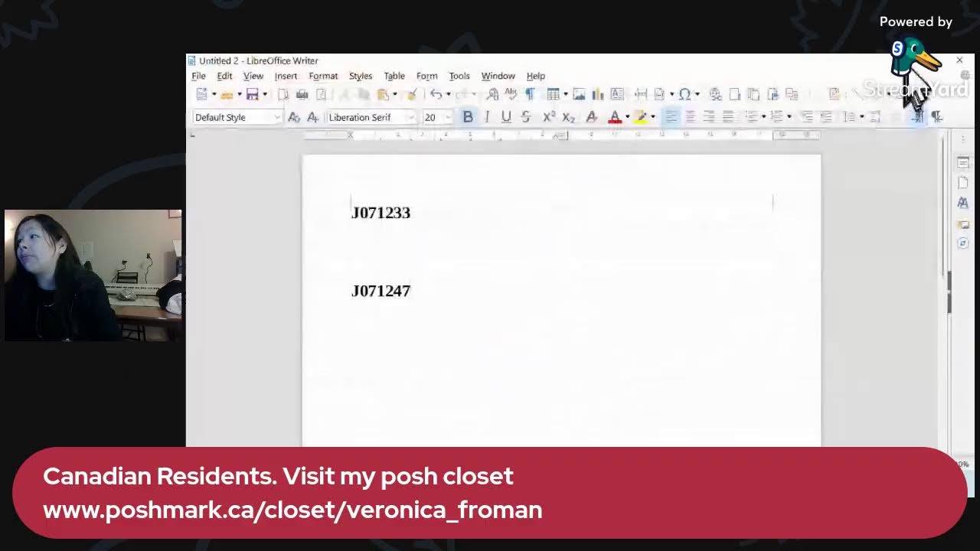Apply red font color swatch button
The height and width of the screenshot is (551, 980).
pos(614,117)
